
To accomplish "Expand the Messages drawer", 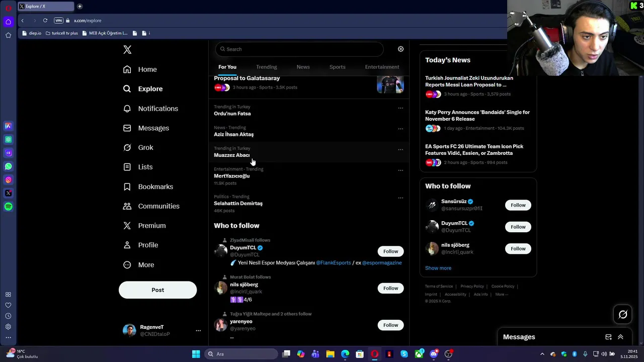I will pos(620,337).
